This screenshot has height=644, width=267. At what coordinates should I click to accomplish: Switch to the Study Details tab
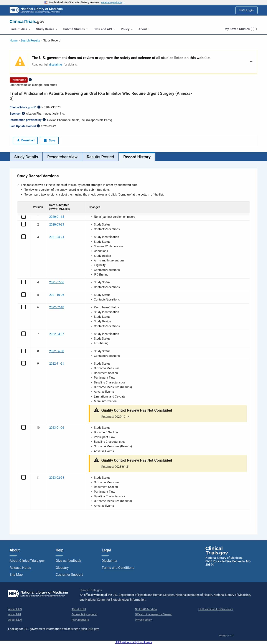26,157
